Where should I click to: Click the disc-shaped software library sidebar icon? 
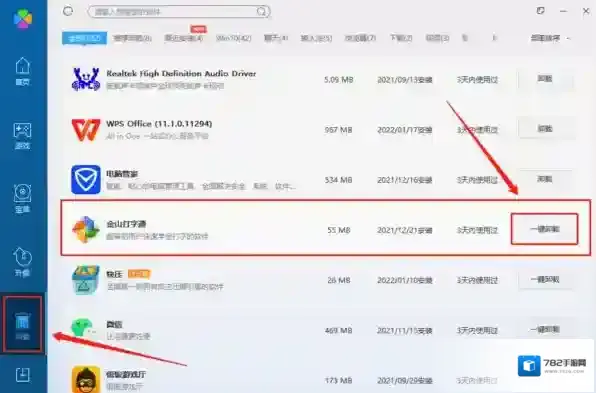(22, 198)
